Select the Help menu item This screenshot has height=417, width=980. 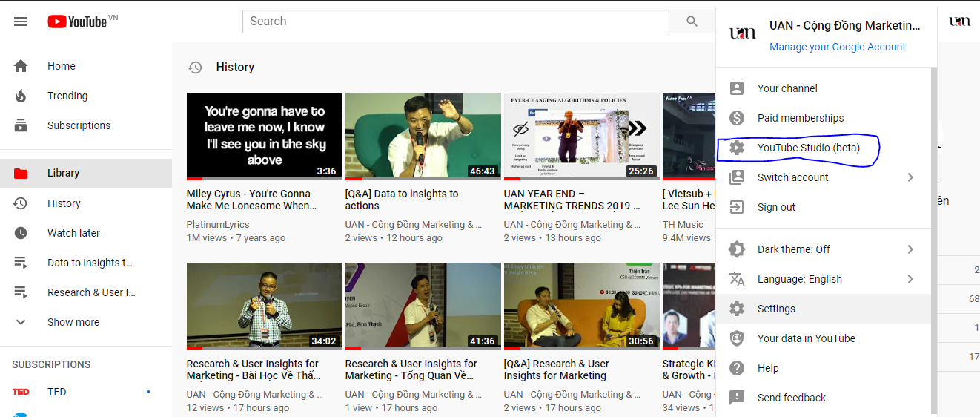pos(823,368)
